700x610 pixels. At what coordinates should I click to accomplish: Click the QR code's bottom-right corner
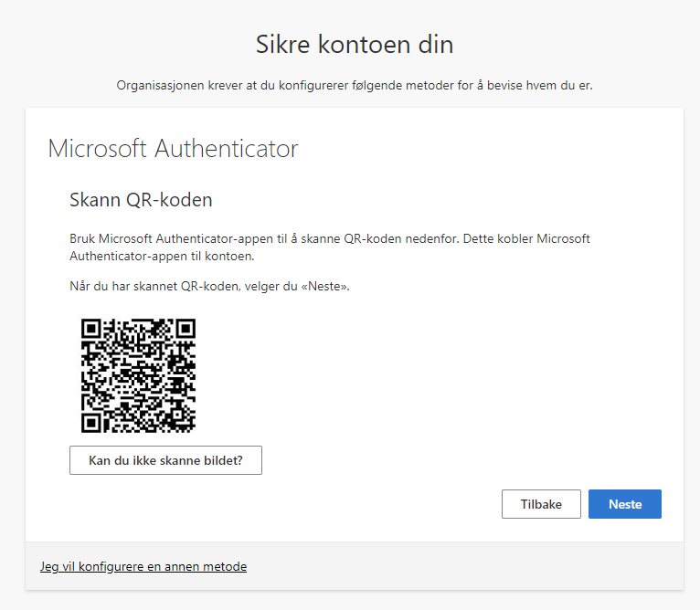pos(192,429)
